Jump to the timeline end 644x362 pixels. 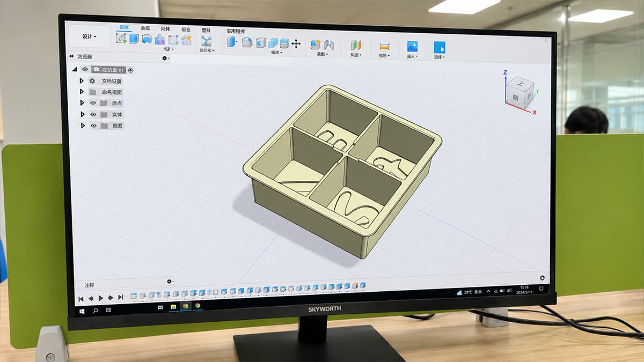[x=120, y=297]
